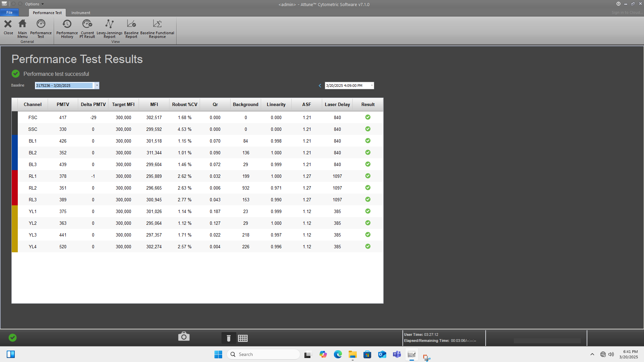Expand the test date dropdown
Screen dimensions: 644x362
pyautogui.click(x=371, y=86)
